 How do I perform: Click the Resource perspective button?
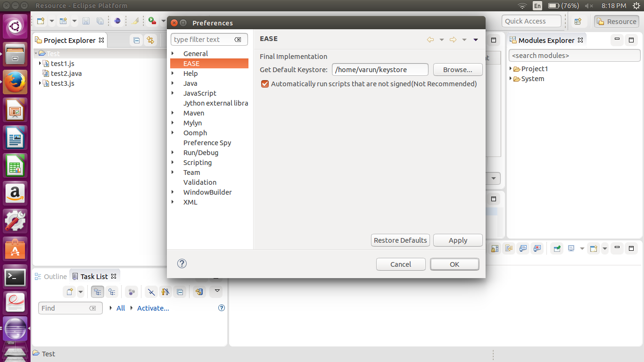[617, 22]
